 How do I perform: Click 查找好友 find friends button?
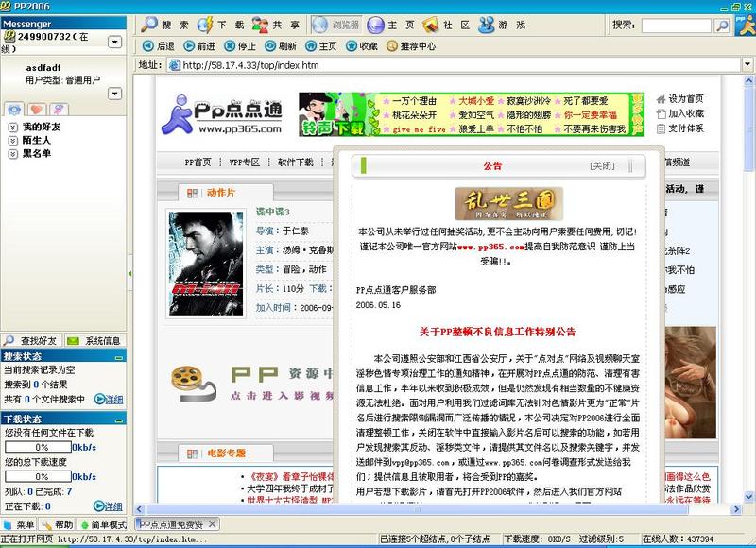31,341
